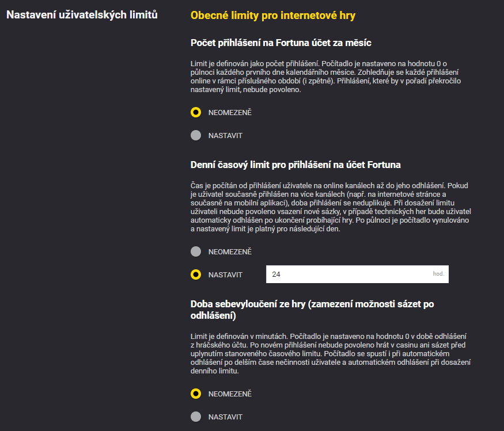This screenshot has height=431, width=504.
Task: Select NEOMEZENĚ radio for self-exclusion period
Action: tap(196, 394)
